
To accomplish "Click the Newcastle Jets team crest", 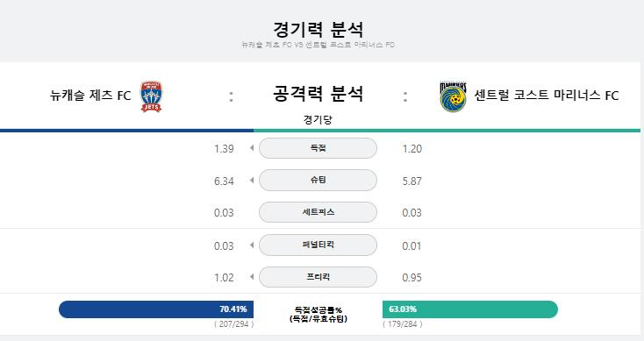I will coord(151,96).
